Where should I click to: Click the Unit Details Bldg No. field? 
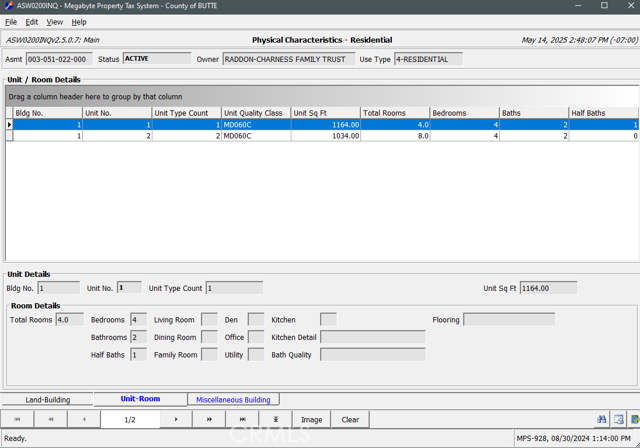coord(59,288)
